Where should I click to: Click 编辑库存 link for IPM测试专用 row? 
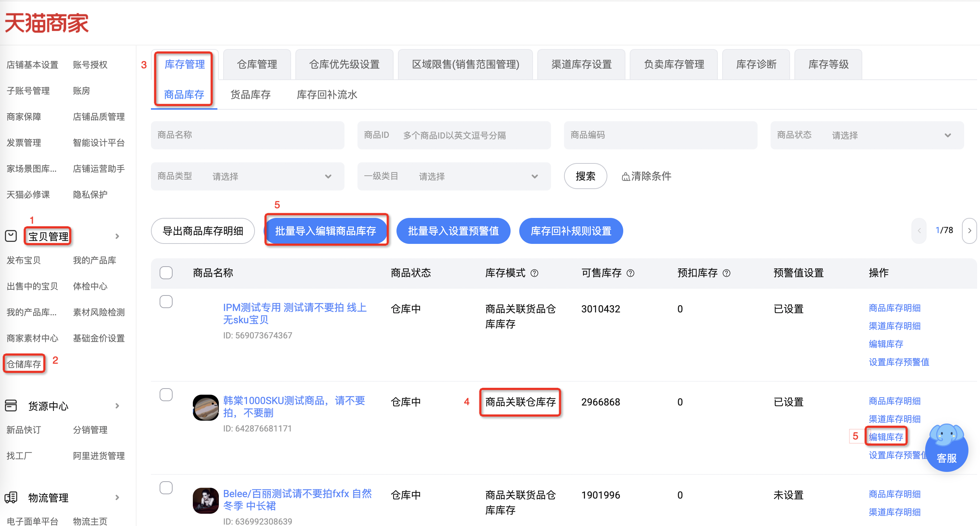tap(886, 344)
